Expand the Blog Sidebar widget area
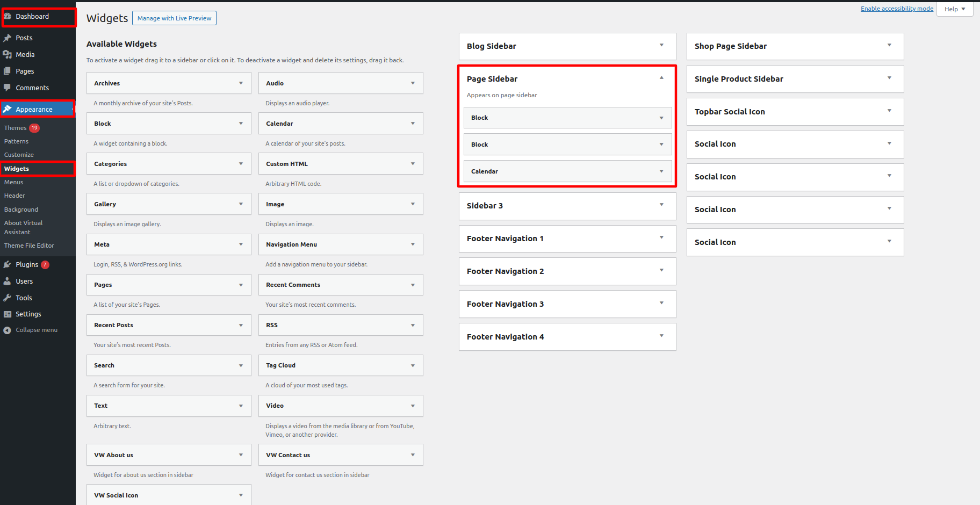This screenshot has width=980, height=505. [661, 46]
